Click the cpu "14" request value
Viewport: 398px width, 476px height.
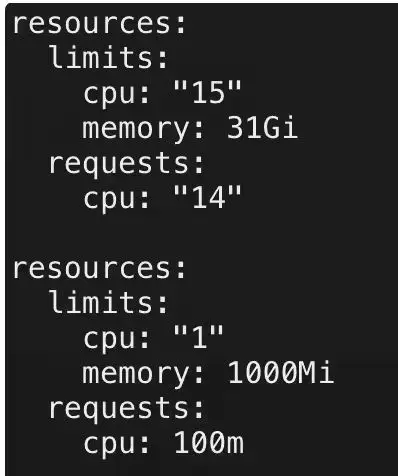(x=207, y=197)
